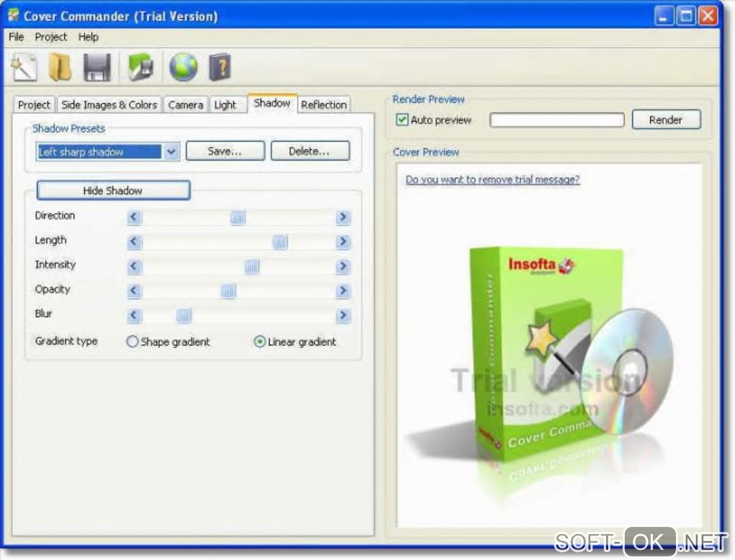Open help book icon in toolbar
Image resolution: width=735 pixels, height=560 pixels.
(x=219, y=67)
